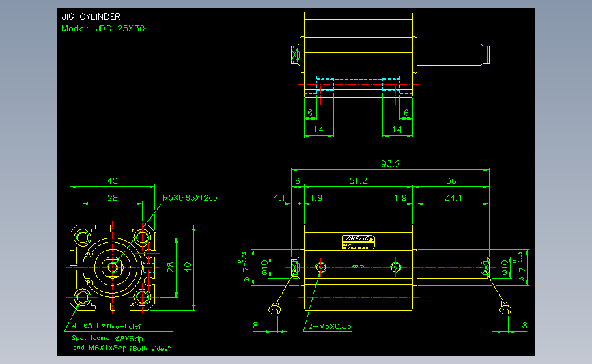The width and height of the screenshot is (592, 364).
Task: Select the 51.2 body length dimension
Action: tap(358, 181)
